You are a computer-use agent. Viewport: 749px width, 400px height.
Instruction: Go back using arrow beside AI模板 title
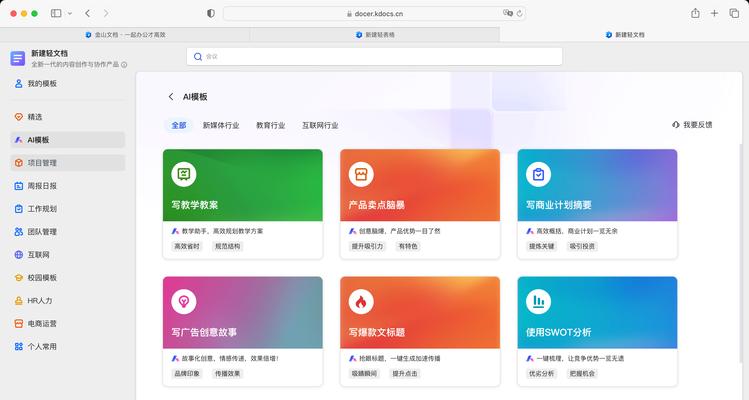point(171,97)
